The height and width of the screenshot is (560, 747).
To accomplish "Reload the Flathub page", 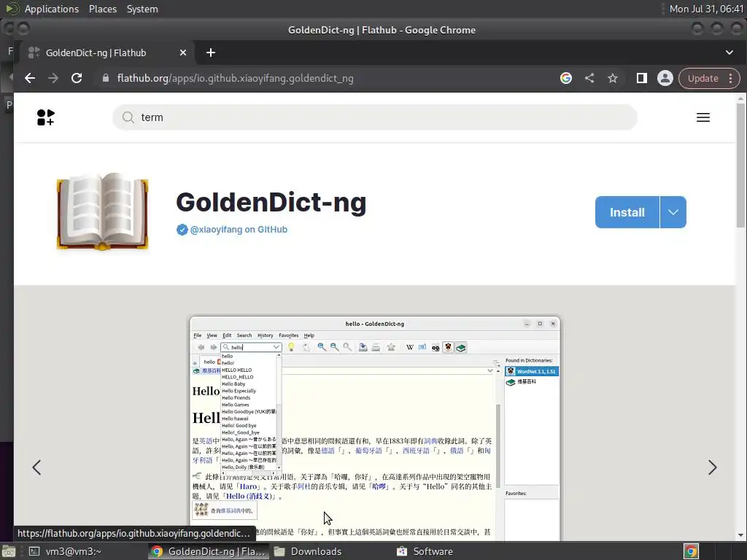I will (x=77, y=79).
